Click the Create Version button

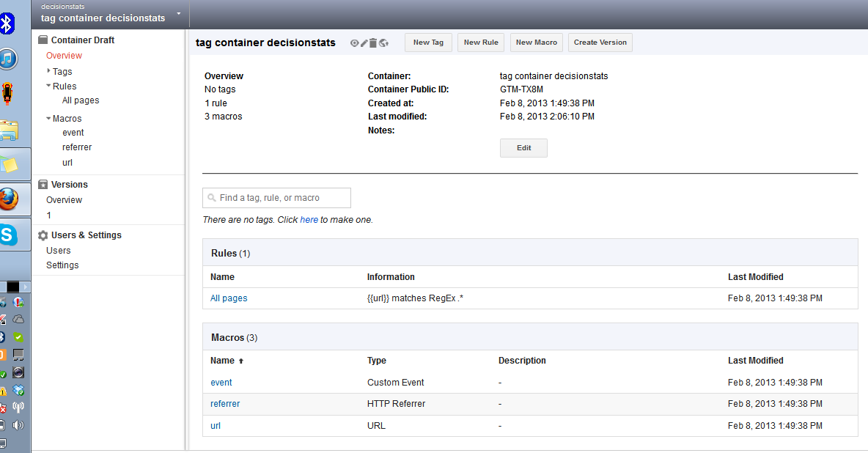point(600,43)
